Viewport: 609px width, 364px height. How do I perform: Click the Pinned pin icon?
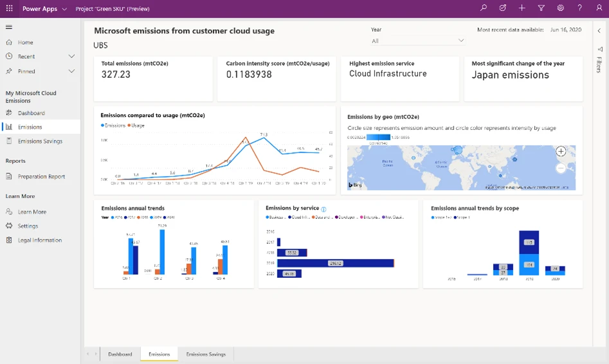[9, 71]
